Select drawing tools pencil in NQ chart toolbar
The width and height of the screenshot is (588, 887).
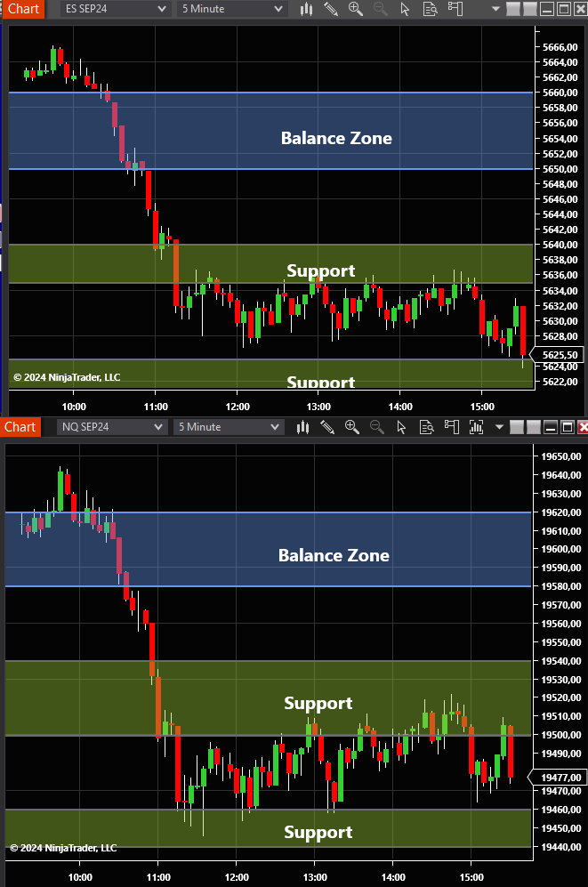point(327,427)
